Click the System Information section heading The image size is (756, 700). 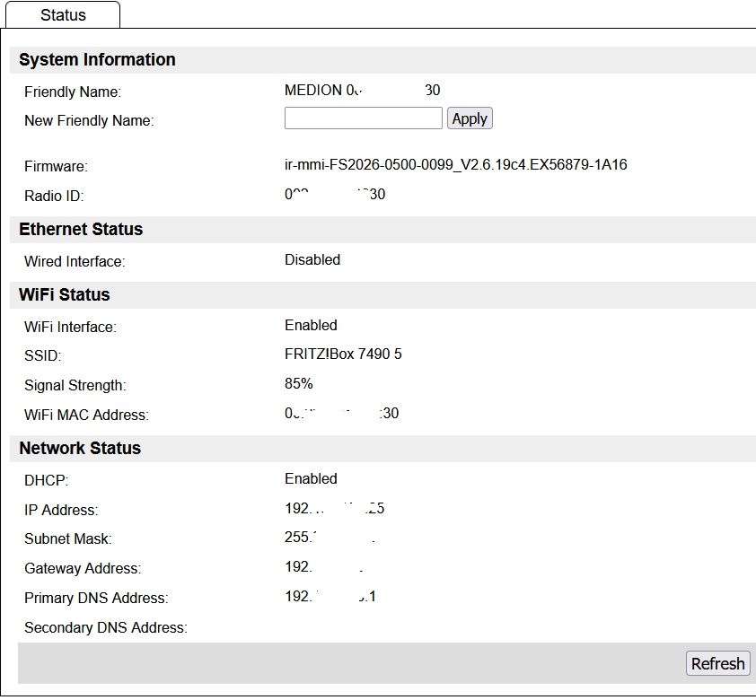coord(97,60)
